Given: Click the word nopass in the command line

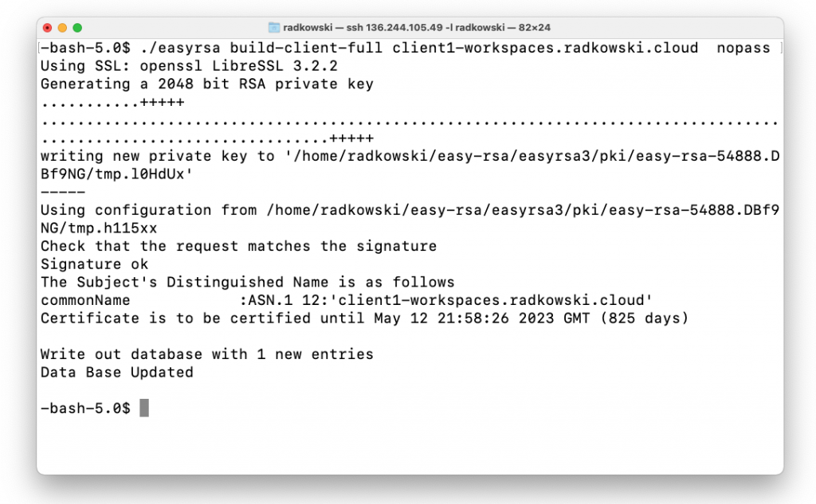Looking at the screenshot, I should [x=743, y=48].
